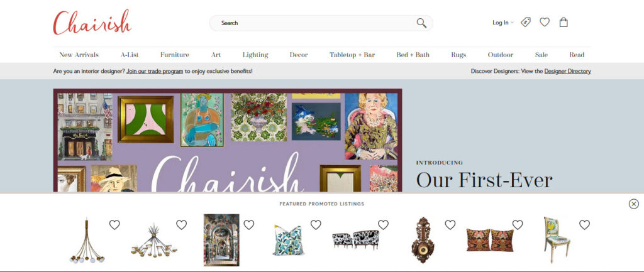Viewport: 644px width, 272px height.
Task: Click the search magnifier icon
Action: [421, 23]
